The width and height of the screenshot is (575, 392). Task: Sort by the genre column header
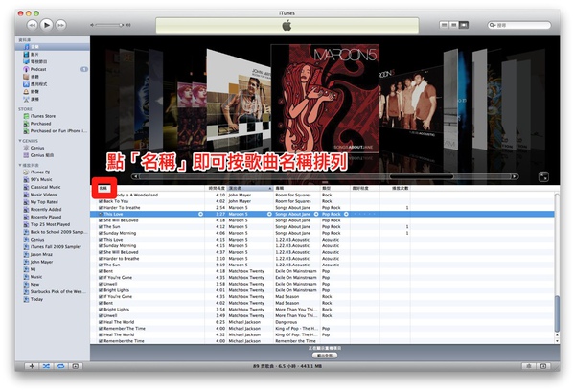point(335,188)
